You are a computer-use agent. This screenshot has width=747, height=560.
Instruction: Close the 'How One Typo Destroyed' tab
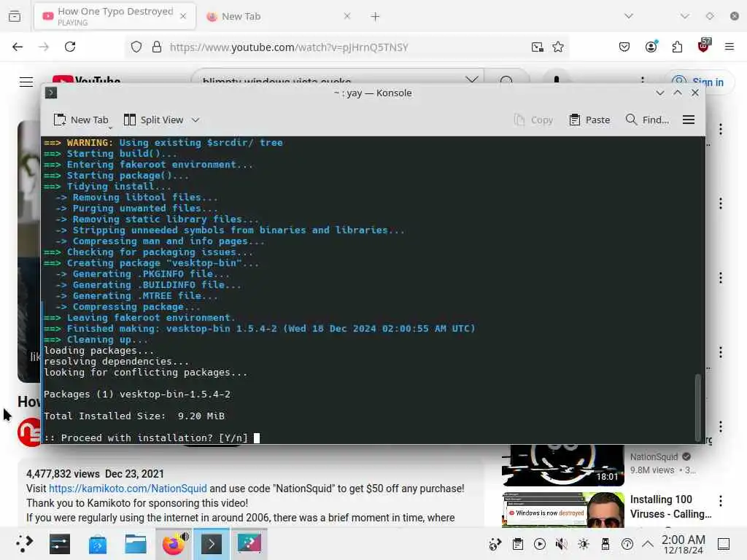pyautogui.click(x=183, y=16)
